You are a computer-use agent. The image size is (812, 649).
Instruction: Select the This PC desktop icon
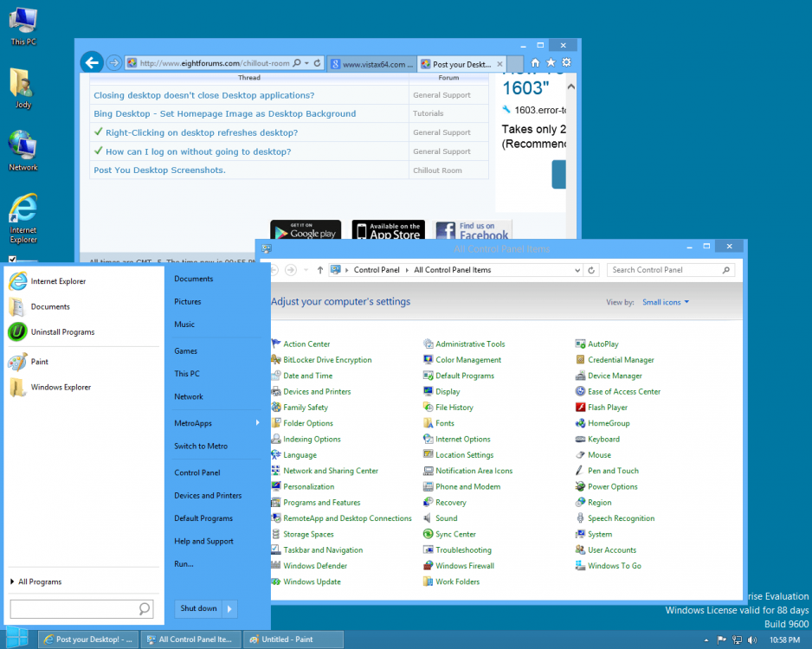23,27
